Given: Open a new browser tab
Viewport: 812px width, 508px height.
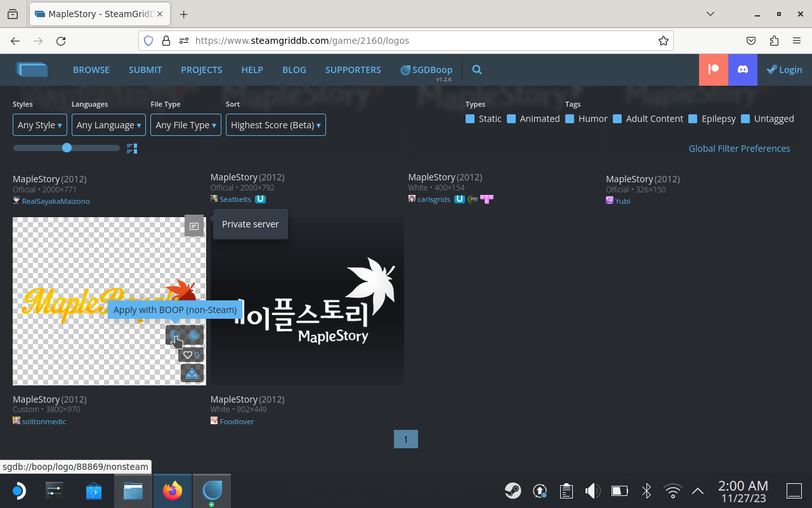Looking at the screenshot, I should point(183,14).
